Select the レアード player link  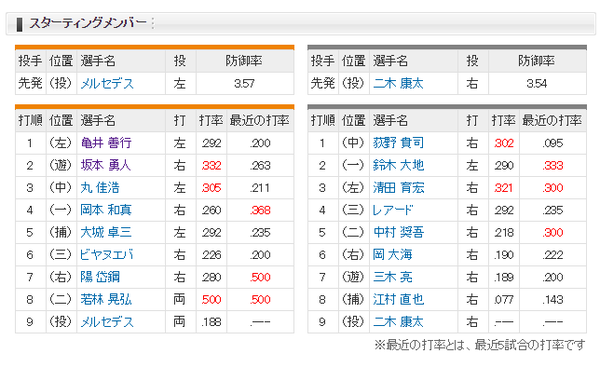click(x=393, y=210)
